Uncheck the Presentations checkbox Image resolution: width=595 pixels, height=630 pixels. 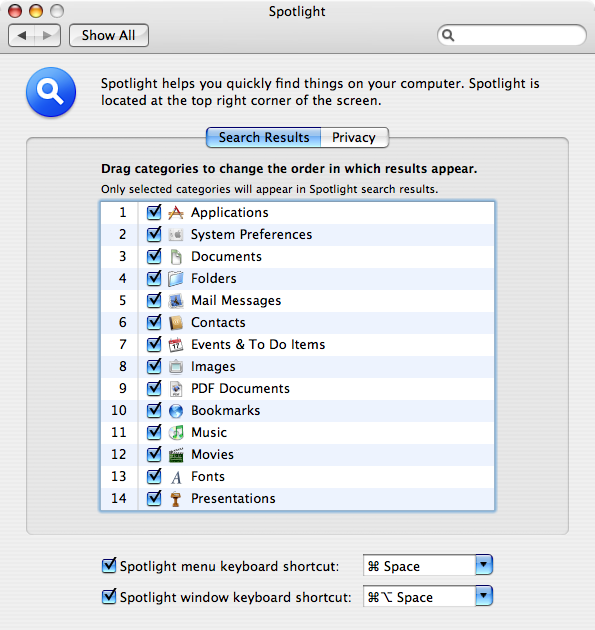point(154,498)
